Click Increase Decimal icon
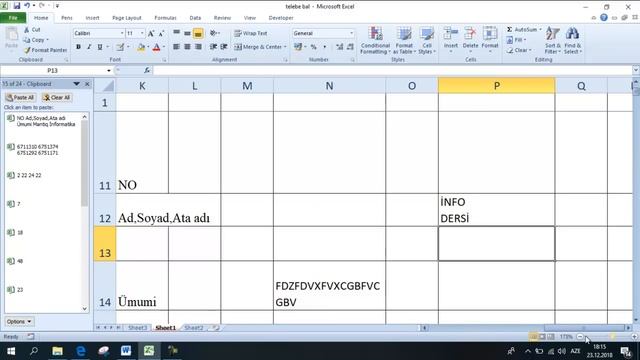This screenshot has width=640, height=360. tap(340, 47)
